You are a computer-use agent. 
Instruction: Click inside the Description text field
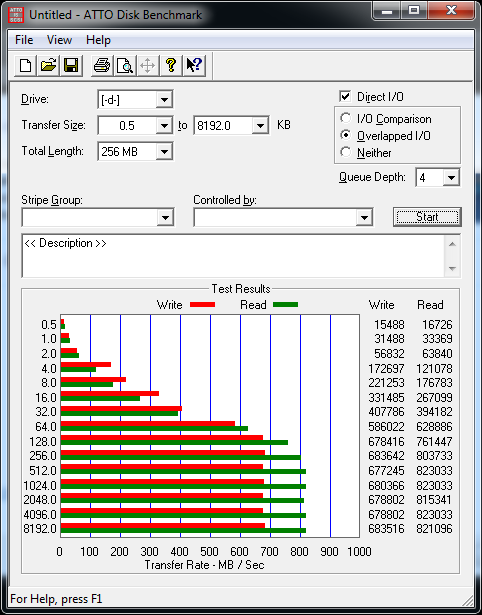click(x=234, y=256)
